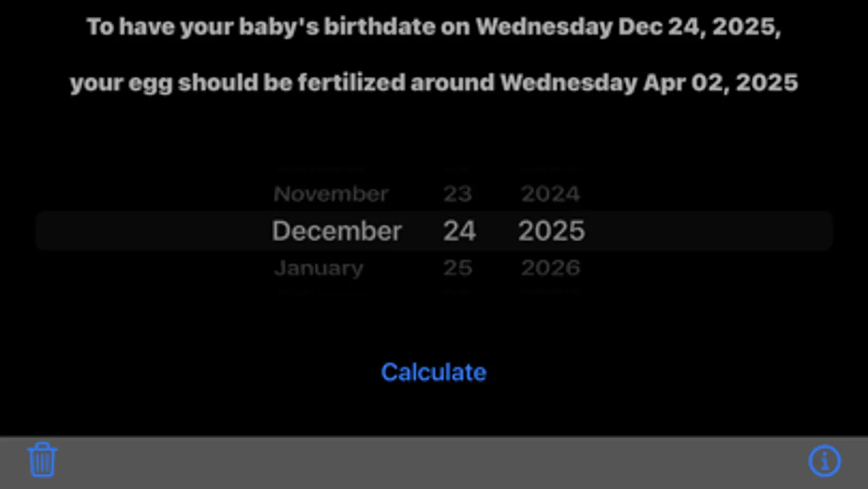
Task: Pick January in the month wheel
Action: (x=319, y=268)
